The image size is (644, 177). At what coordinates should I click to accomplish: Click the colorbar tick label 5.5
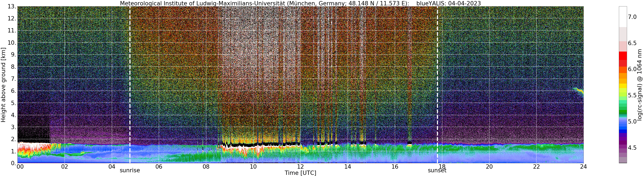point(632,95)
